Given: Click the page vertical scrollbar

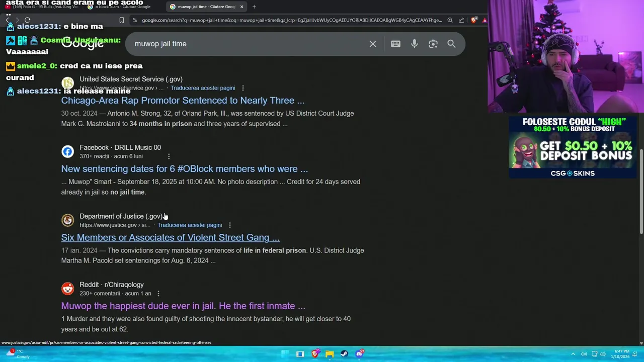Looking at the screenshot, I should 641,191.
